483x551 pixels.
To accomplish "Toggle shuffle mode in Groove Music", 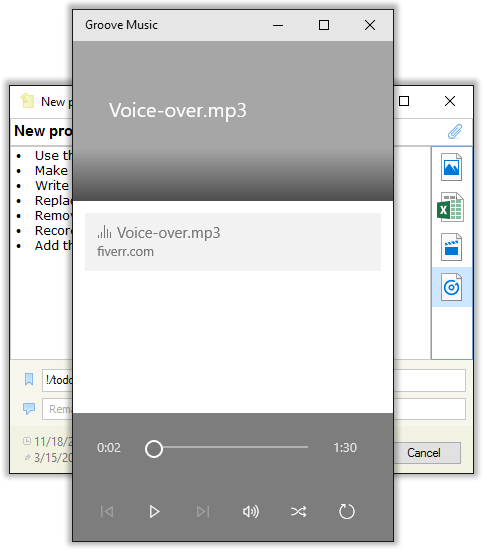I will pos(298,511).
